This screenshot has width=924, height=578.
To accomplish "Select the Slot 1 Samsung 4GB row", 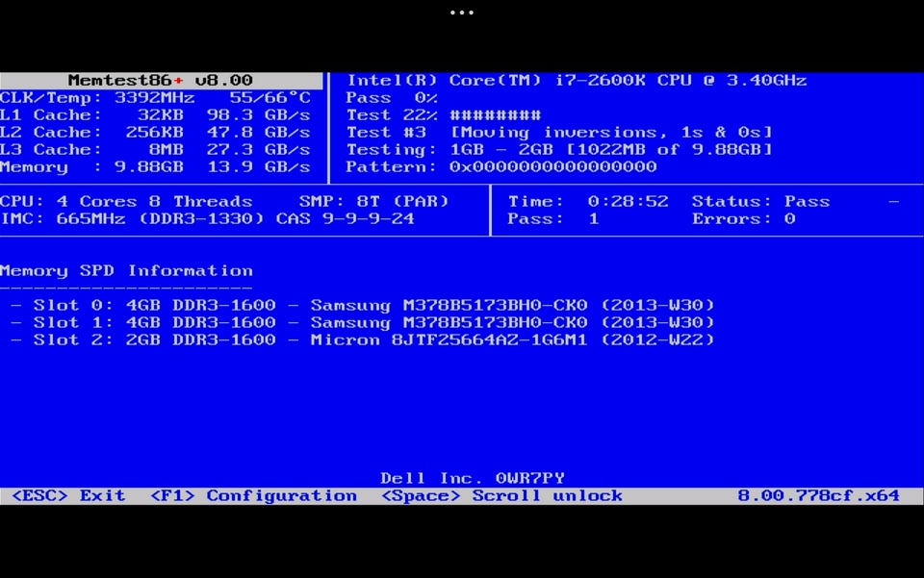I will 363,322.
